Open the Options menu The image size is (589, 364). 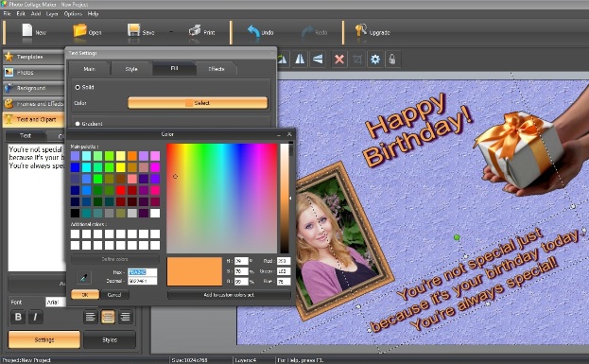[x=73, y=14]
